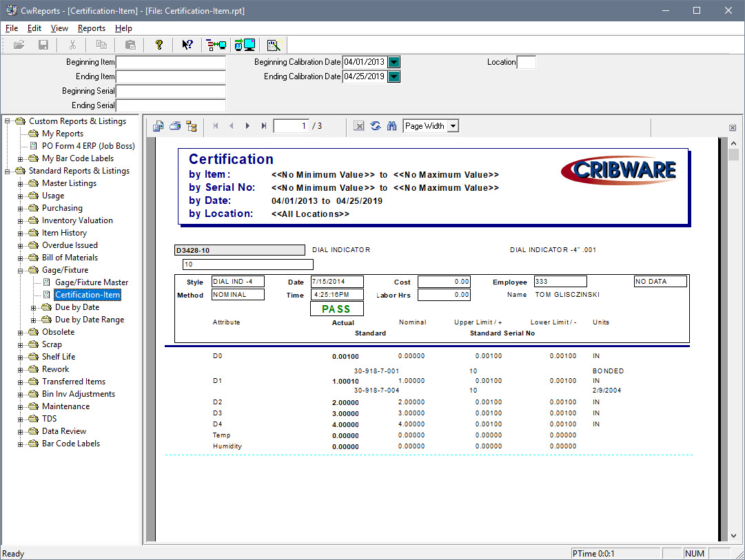
Task: Open the search binoculars to find text
Action: coord(391,125)
